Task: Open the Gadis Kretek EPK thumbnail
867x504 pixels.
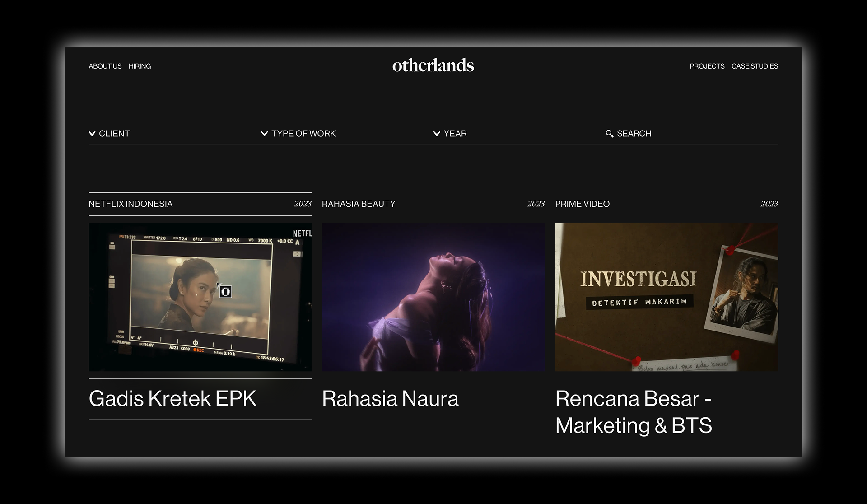Action: tap(200, 297)
